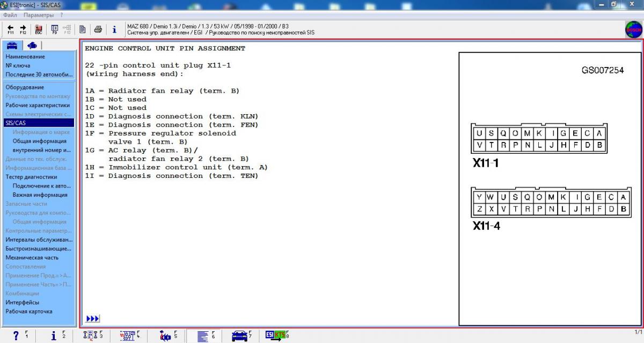Go back with the F11 arrow
The height and width of the screenshot is (343, 644).
(x=10, y=29)
